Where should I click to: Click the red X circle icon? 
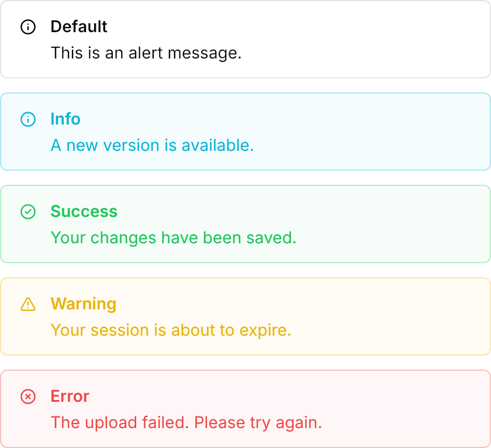pos(28,397)
